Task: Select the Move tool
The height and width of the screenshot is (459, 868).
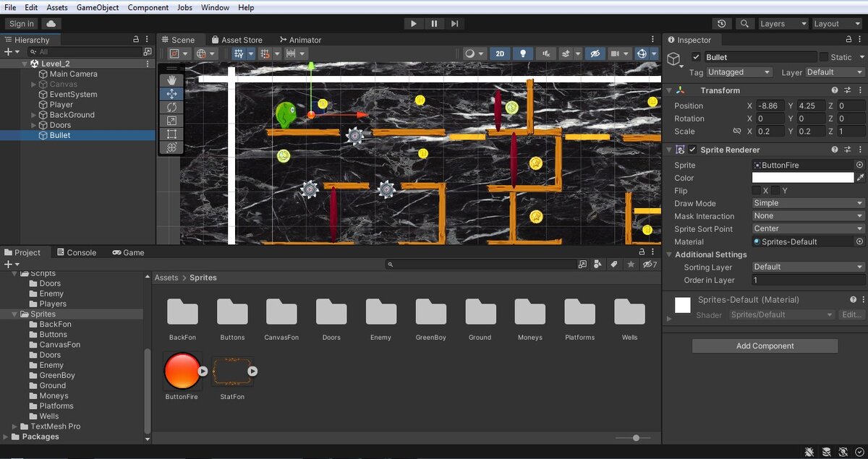Action: tap(171, 93)
